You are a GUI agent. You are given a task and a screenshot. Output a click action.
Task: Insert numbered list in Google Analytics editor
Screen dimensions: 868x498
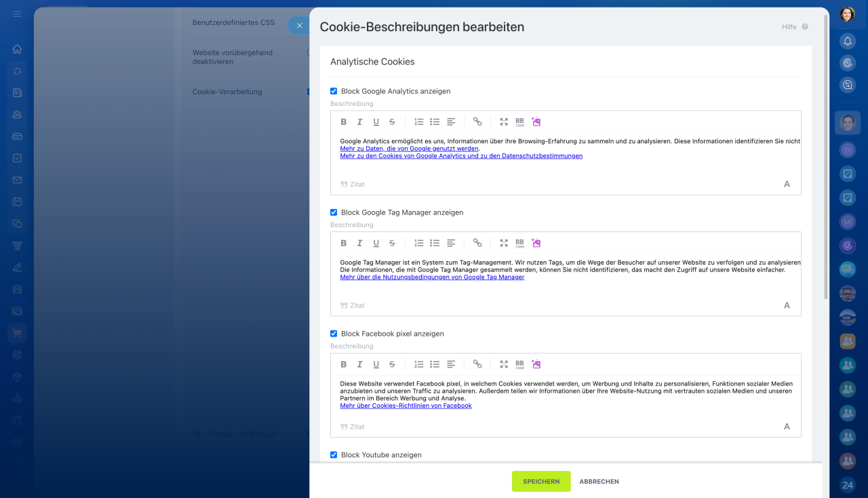(x=419, y=122)
